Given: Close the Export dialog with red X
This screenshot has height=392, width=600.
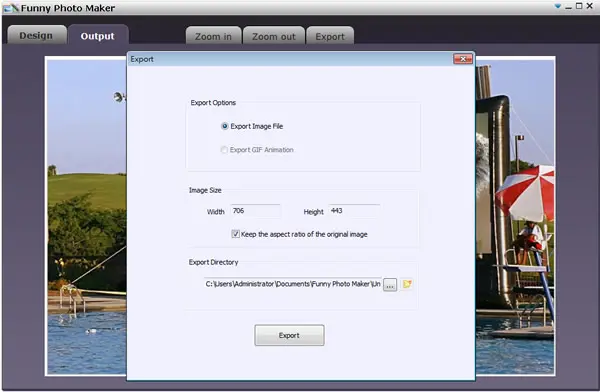Looking at the screenshot, I should coord(463,59).
